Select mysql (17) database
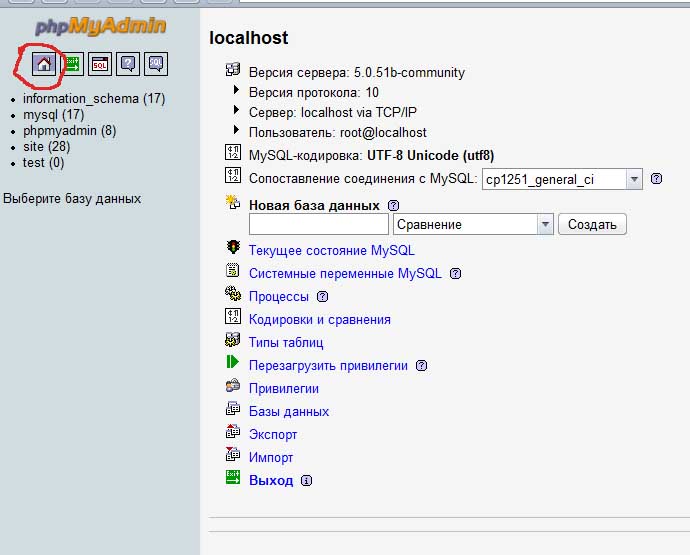The width and height of the screenshot is (690, 555). click(54, 115)
